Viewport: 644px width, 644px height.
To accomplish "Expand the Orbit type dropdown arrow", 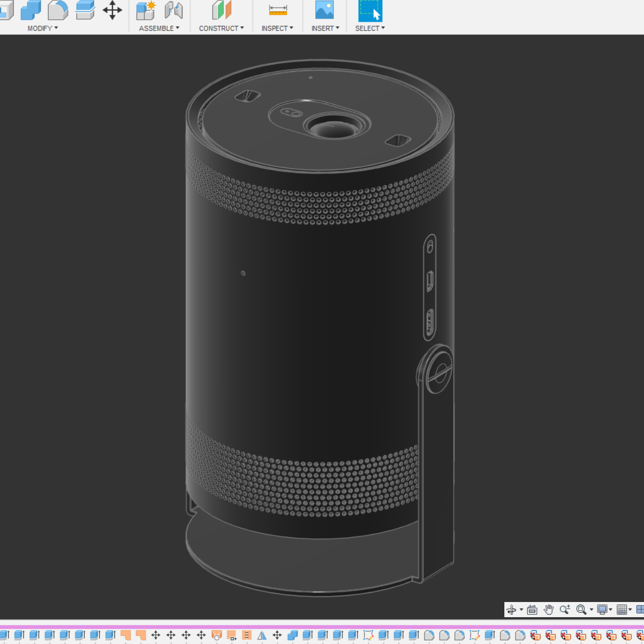I will coord(521,610).
